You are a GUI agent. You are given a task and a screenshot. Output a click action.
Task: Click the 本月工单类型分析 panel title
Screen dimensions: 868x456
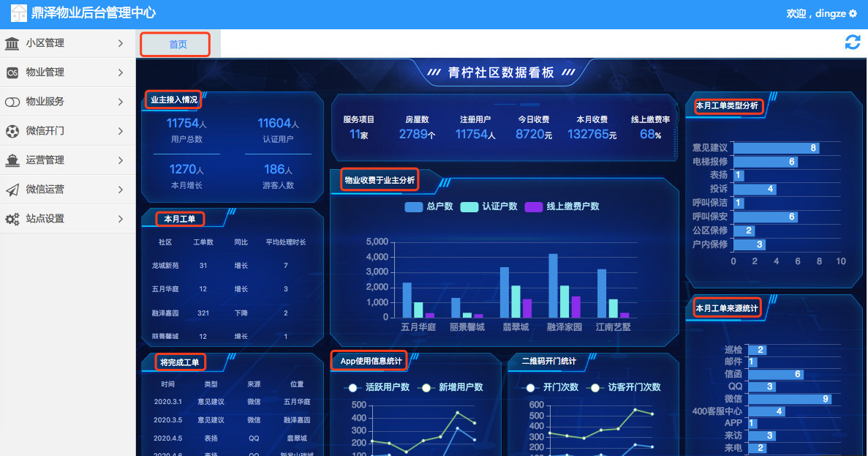[726, 105]
